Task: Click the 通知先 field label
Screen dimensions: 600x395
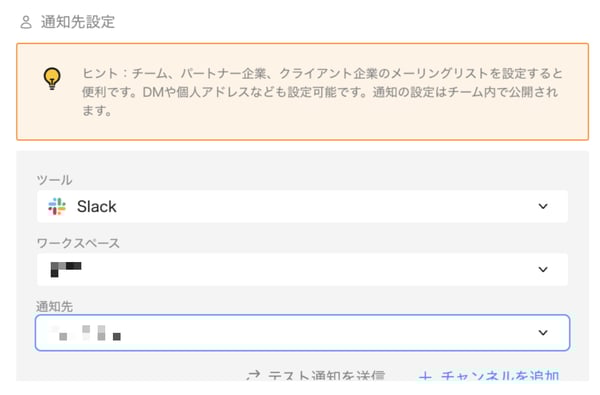Action: coord(54,306)
